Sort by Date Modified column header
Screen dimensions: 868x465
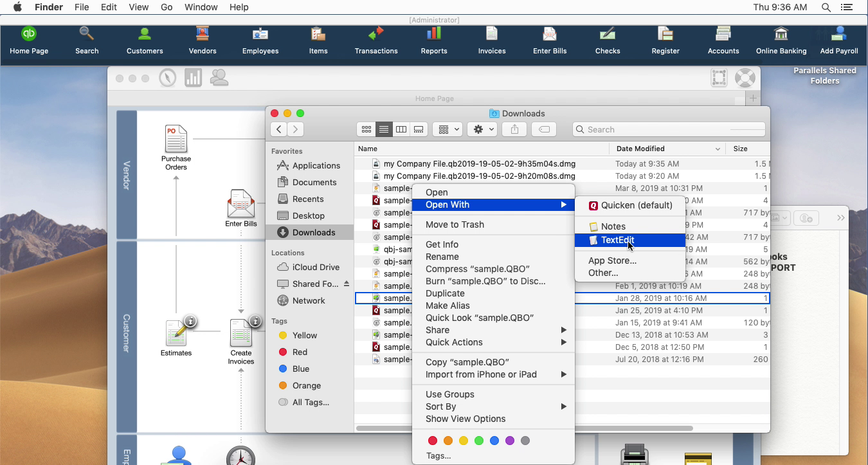pos(667,149)
